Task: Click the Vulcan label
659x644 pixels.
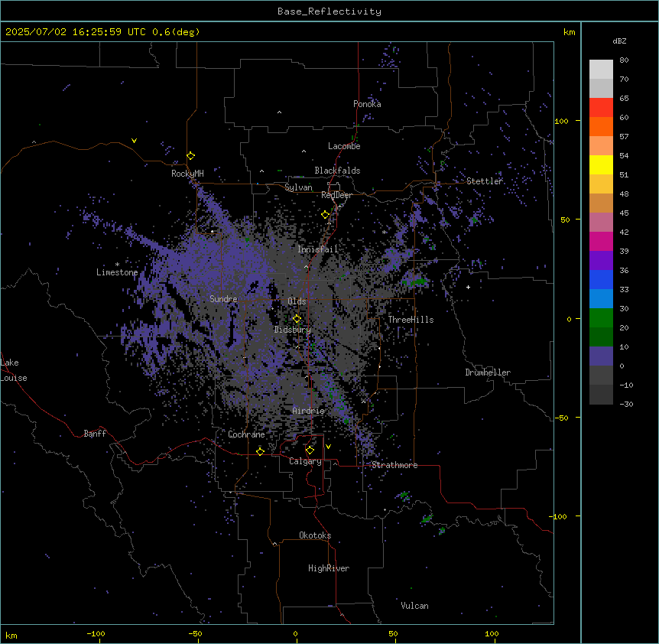Action: (x=414, y=606)
